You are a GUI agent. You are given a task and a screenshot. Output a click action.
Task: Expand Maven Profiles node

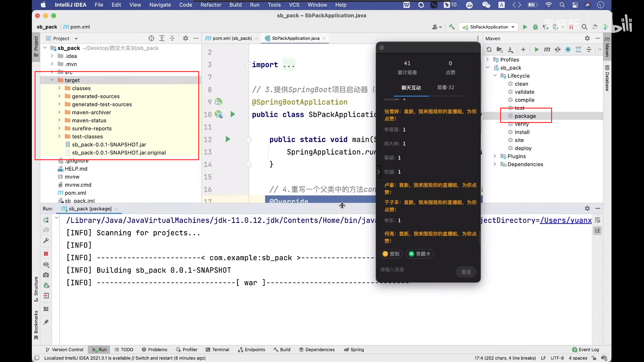pos(488,60)
